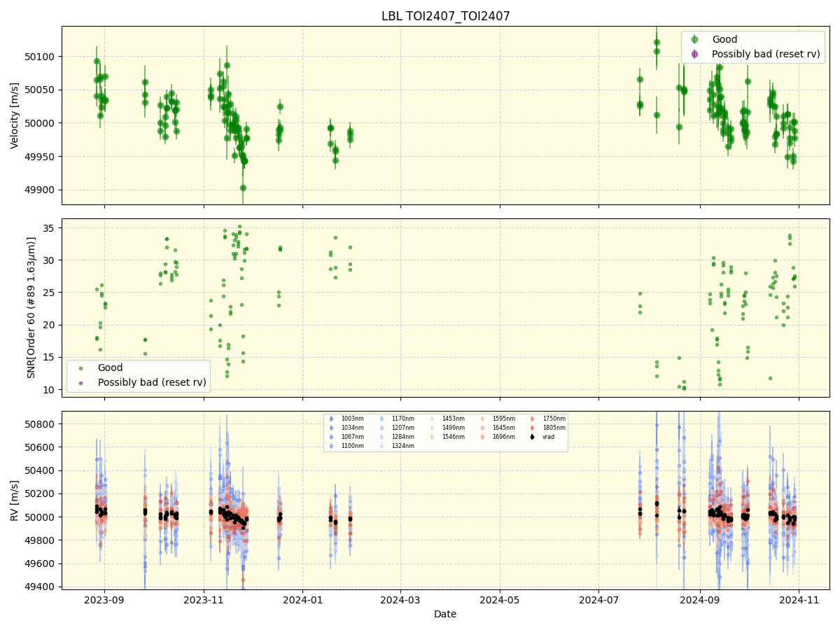Click the 2024-11 date tick label
The height and width of the screenshot is (630, 840).
799,599
